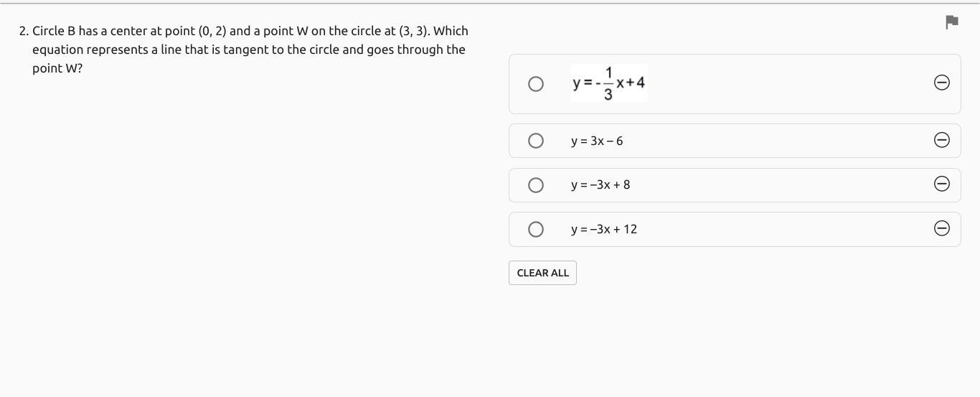Flag this question for review
Viewport: 980px width, 397px height.
click(x=952, y=22)
